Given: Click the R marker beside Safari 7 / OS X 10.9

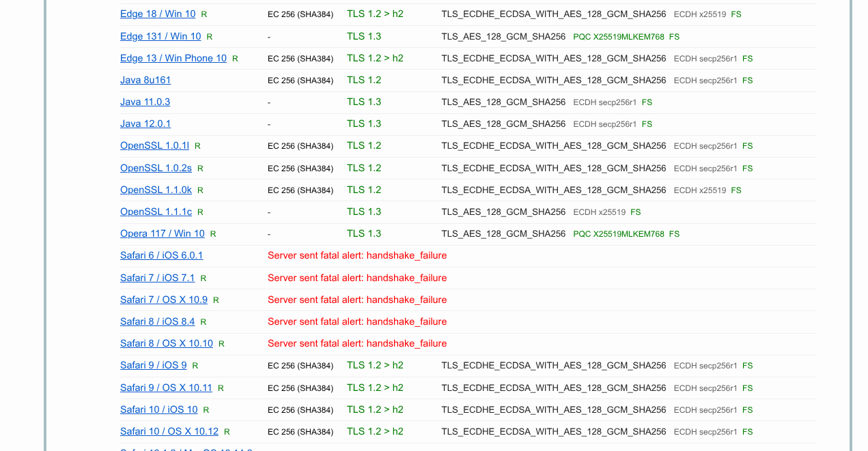Looking at the screenshot, I should (x=216, y=300).
